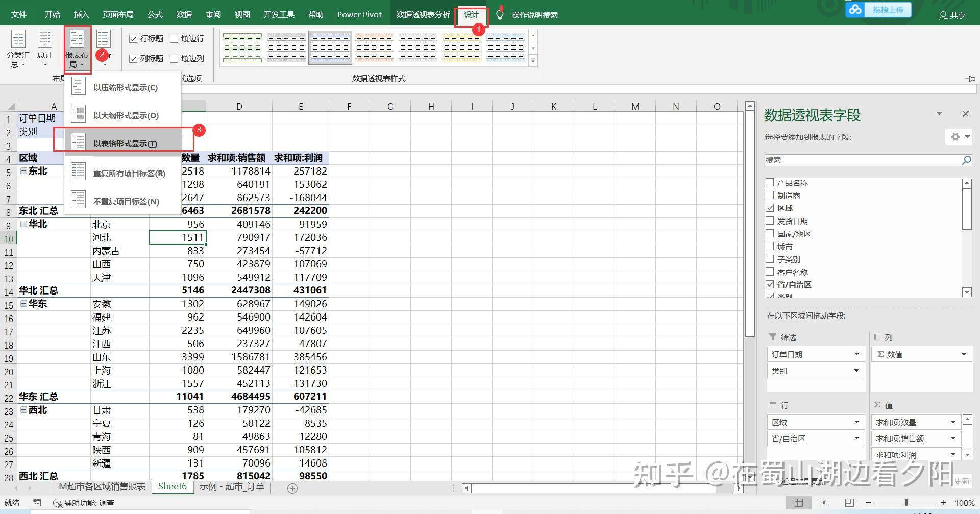Click the cloud 拖拽上传 upload button

(x=878, y=10)
